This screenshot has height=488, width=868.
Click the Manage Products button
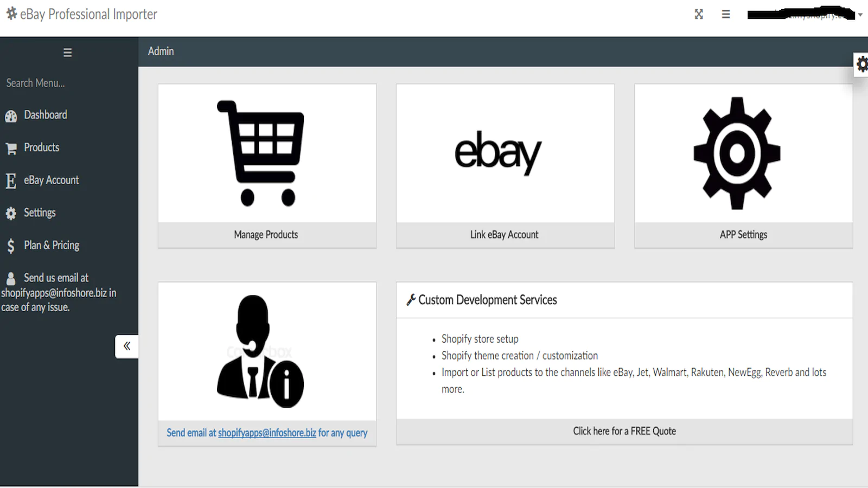(x=267, y=235)
